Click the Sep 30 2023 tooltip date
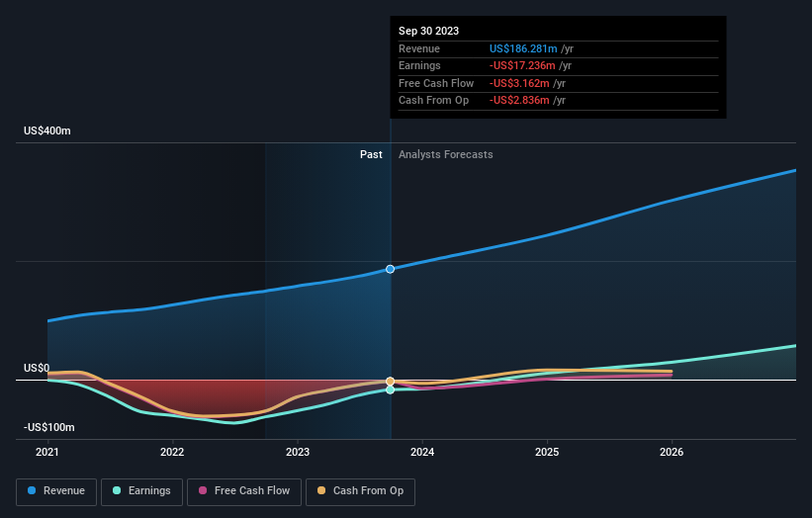Viewport: 812px width, 518px height. pos(429,31)
